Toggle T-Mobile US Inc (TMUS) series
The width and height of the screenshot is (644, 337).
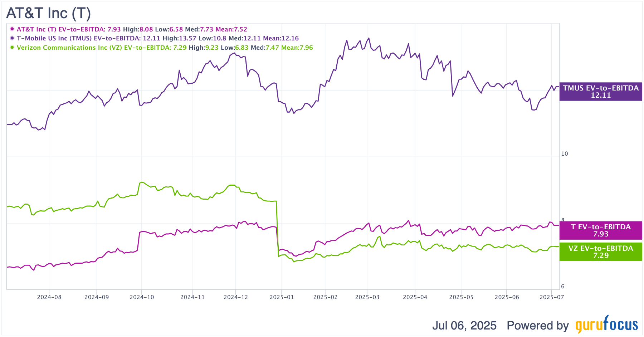tap(157, 38)
